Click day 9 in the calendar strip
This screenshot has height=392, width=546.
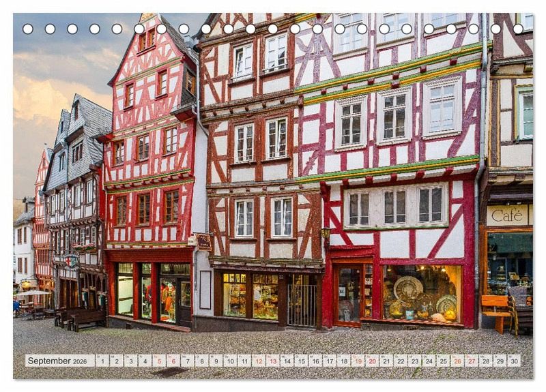216,361
